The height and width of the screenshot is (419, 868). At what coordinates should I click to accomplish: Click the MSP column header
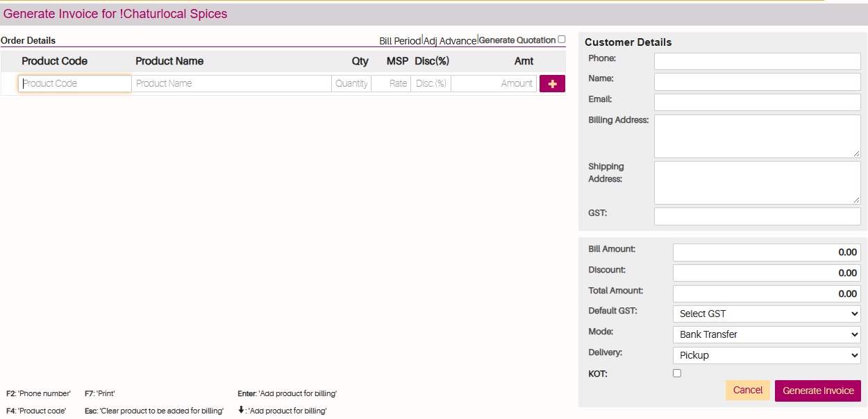coord(397,61)
